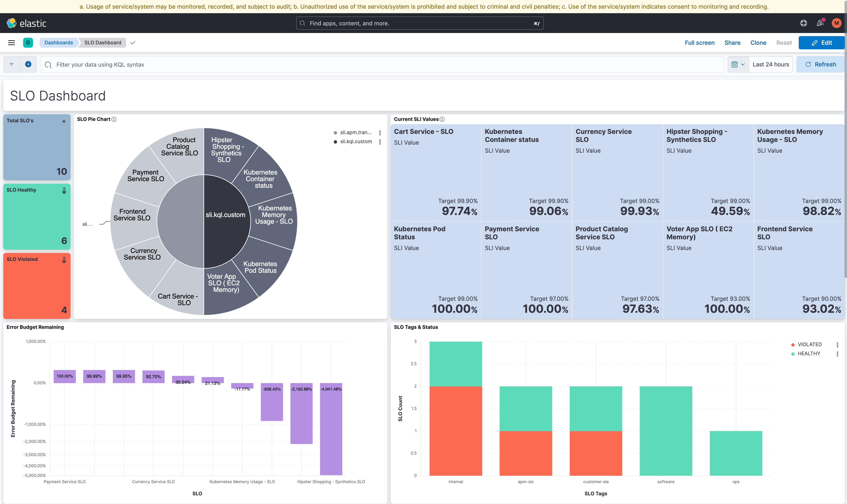This screenshot has height=504, width=847.
Task: Click the thermometer icon on SLO Healthy
Action: (x=64, y=191)
